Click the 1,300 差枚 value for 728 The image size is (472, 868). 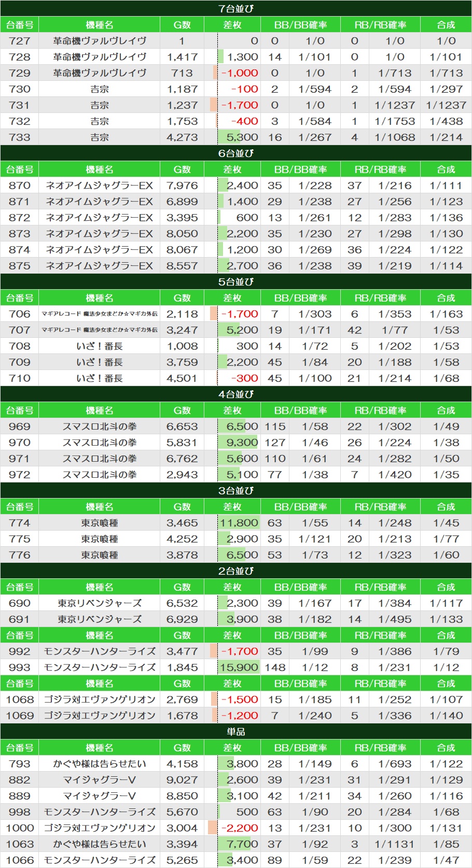click(242, 56)
